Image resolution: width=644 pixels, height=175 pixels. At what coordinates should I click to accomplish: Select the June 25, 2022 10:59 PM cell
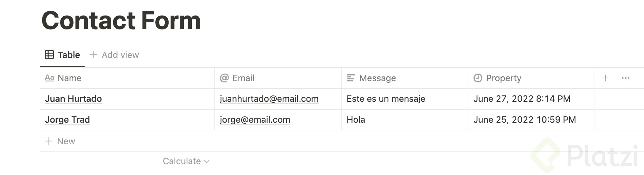tap(525, 120)
